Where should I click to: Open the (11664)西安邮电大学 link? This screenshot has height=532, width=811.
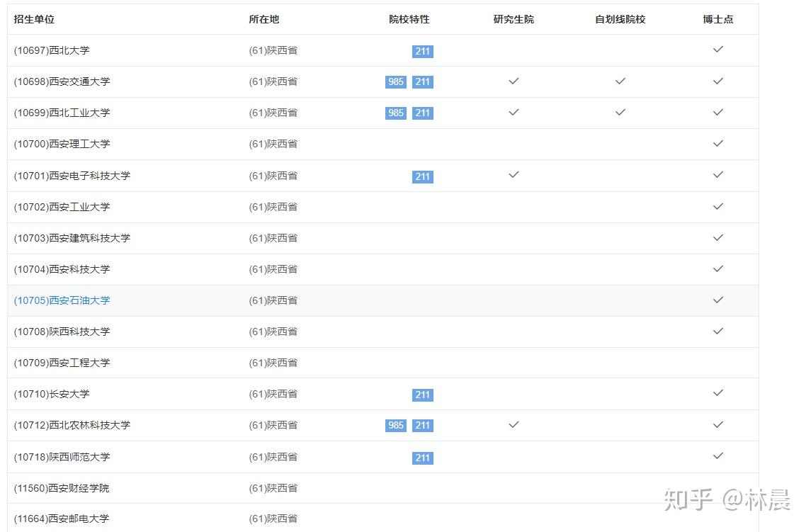click(62, 519)
